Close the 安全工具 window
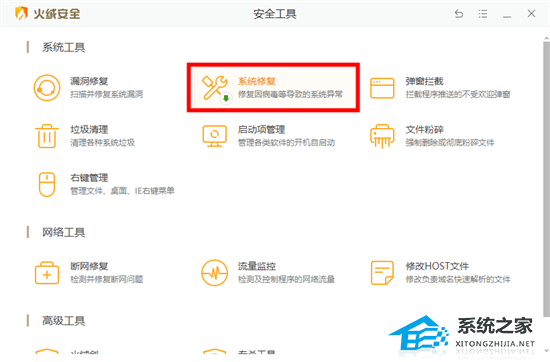 click(531, 14)
